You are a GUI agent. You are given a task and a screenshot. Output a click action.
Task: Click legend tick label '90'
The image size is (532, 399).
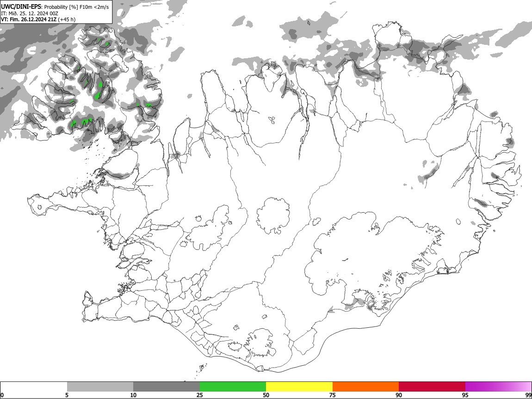[x=399, y=395]
